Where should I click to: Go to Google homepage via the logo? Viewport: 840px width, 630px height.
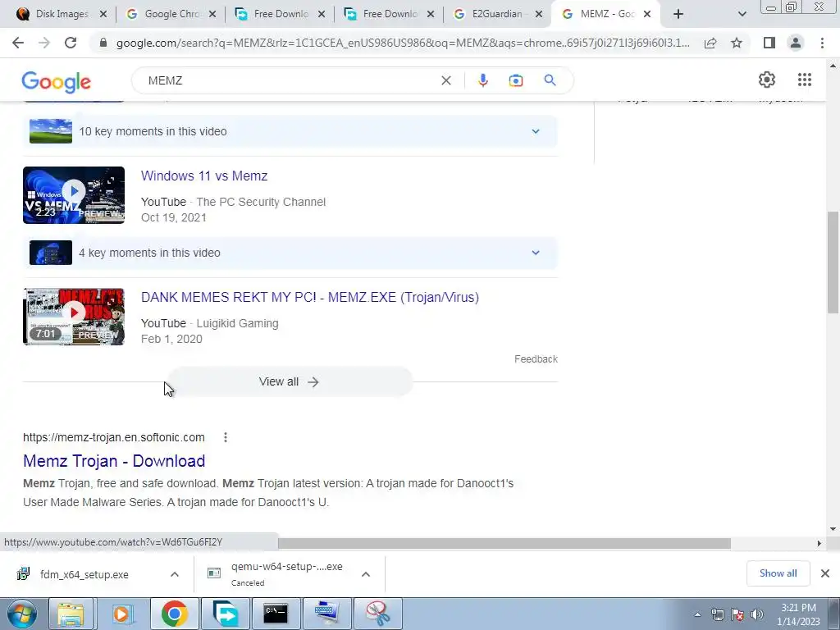[x=57, y=81]
